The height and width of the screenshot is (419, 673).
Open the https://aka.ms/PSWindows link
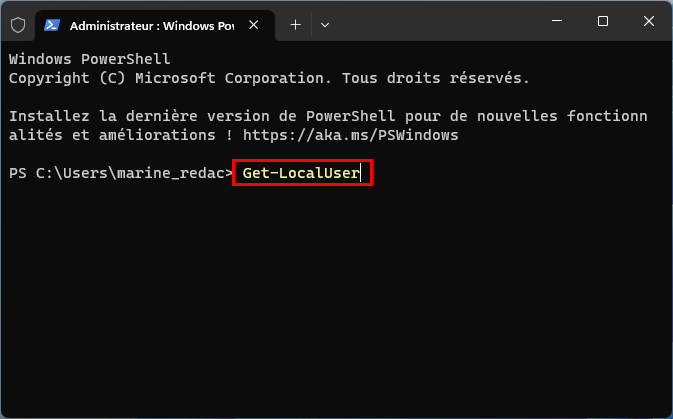351,135
